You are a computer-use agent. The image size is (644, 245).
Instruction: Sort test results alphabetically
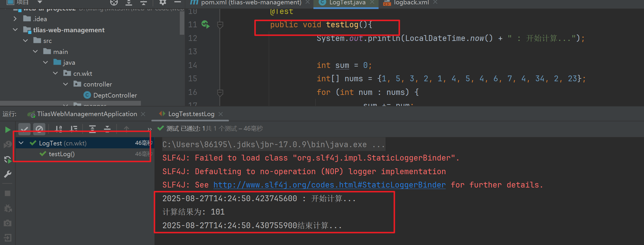(59, 129)
